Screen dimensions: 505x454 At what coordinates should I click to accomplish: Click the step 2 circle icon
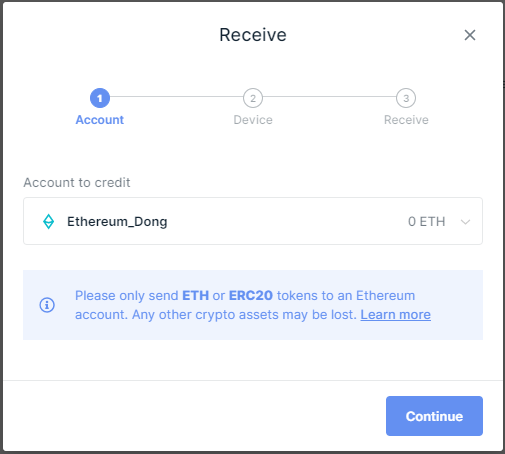pyautogui.click(x=253, y=98)
